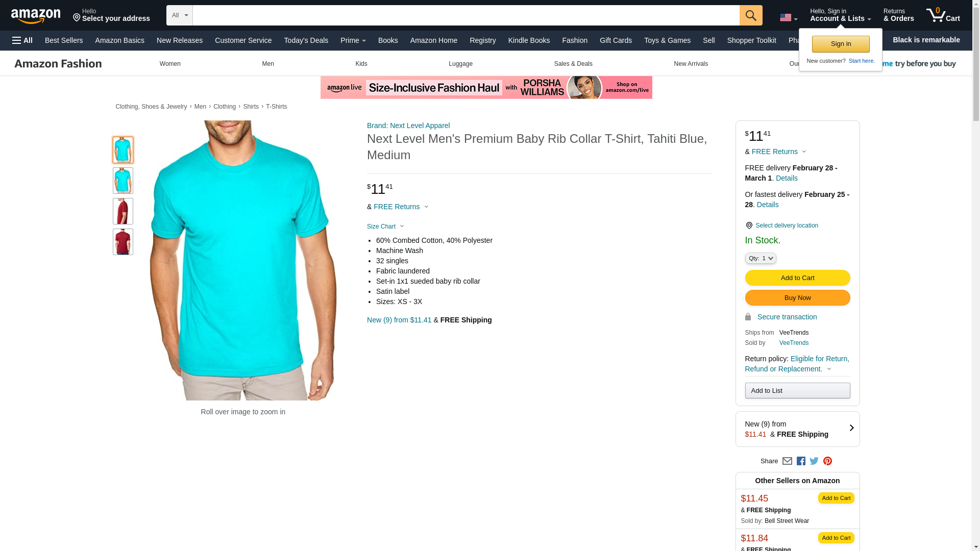Expand the search category All dropdown
Viewport: 980px width, 551px height.
179,15
